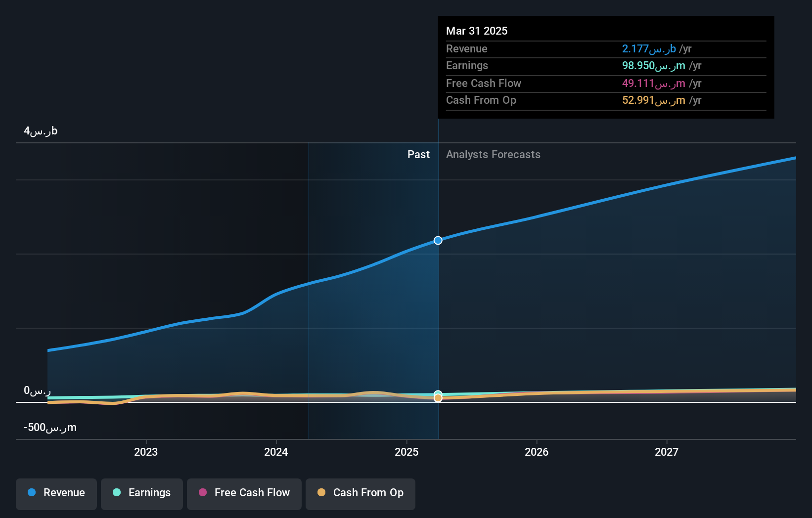Toggle the Earnings legend button

click(x=142, y=494)
